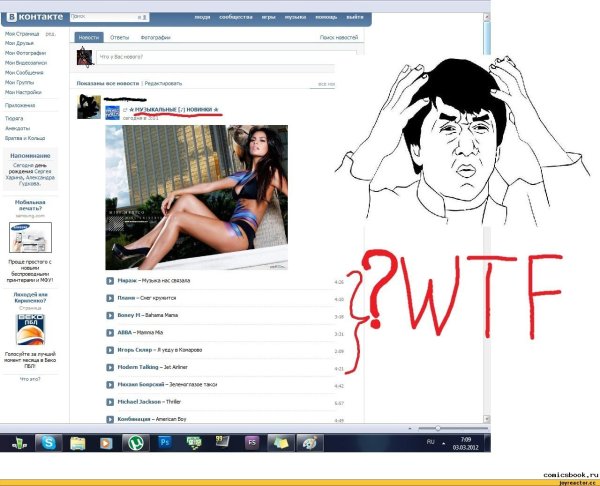Viewport: 600px width, 486px height.
Task: Click the VKontakte logo in header
Action: pyautogui.click(x=34, y=17)
